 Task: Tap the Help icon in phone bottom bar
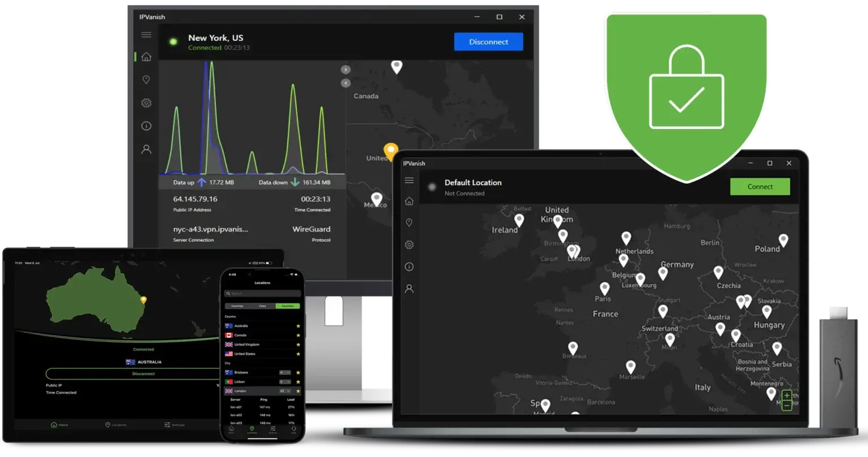coord(294,430)
